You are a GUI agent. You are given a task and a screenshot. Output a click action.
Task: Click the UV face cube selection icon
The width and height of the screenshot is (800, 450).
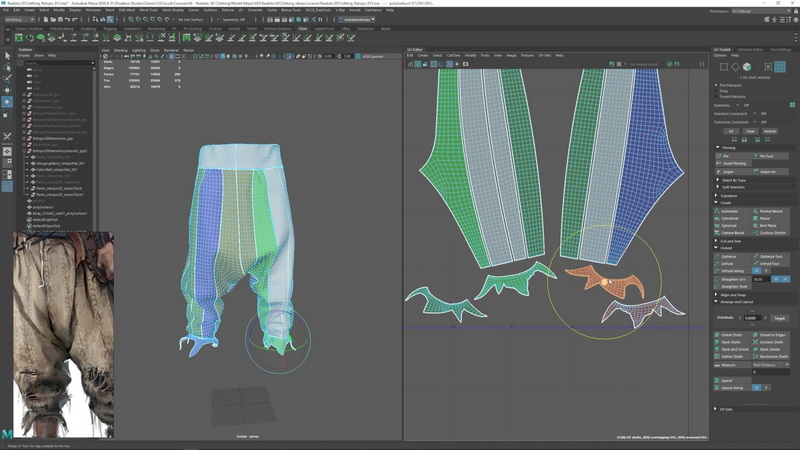tap(747, 67)
